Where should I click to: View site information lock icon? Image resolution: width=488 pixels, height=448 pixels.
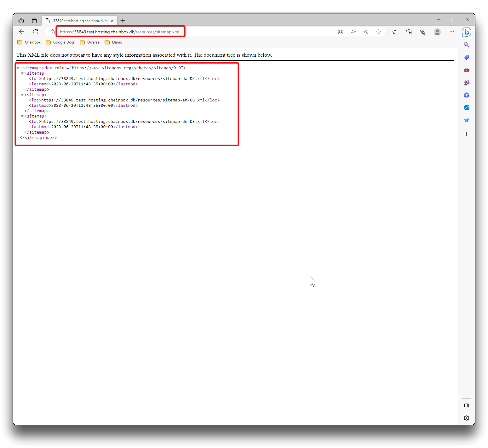coord(53,32)
